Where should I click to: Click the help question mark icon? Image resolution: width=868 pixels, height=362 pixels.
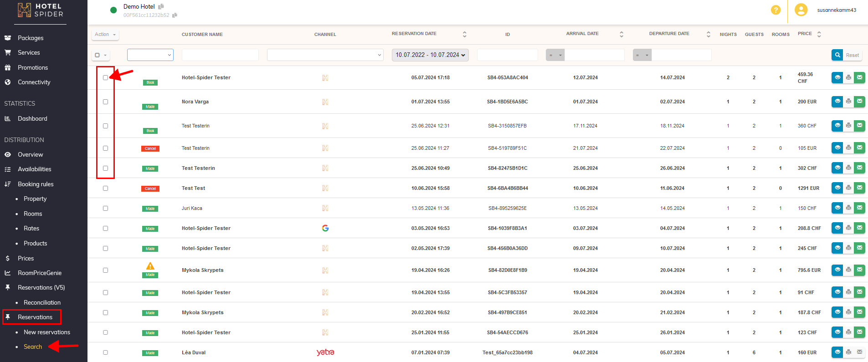[776, 10]
